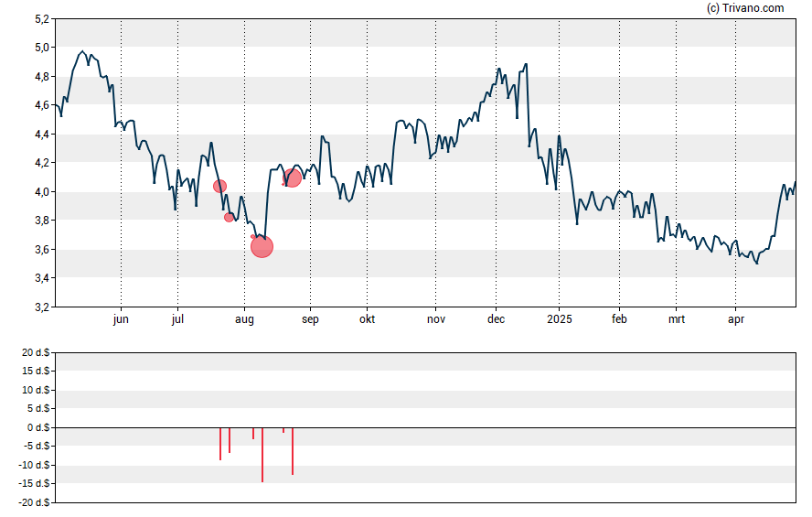812x517 pixels.
Task: Click the '3,4' price axis label
Action: (x=42, y=278)
